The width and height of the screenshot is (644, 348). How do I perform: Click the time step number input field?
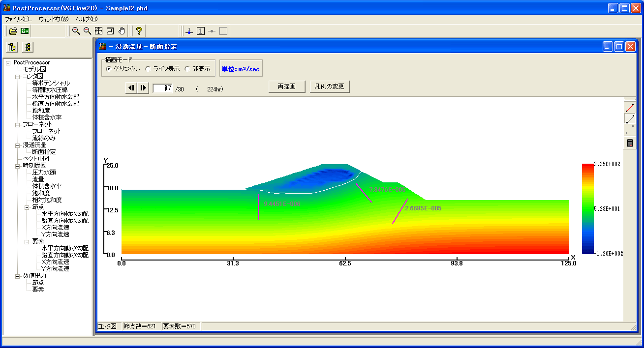(162, 88)
